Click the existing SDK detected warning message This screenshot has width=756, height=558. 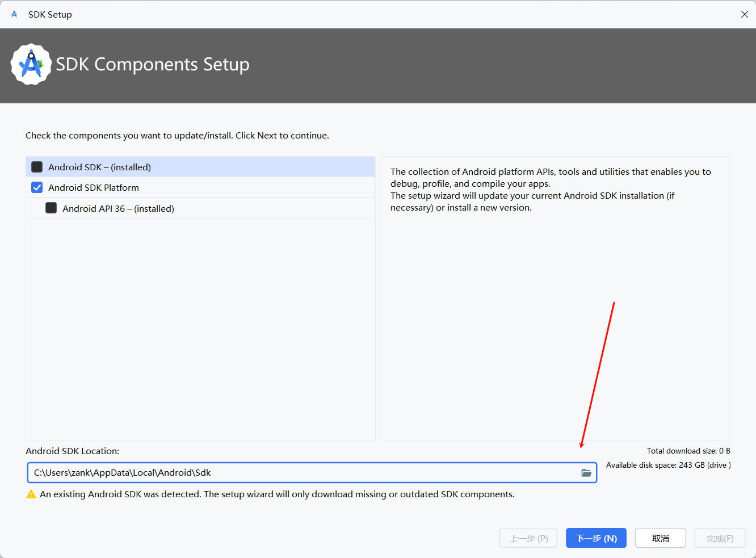pos(277,494)
